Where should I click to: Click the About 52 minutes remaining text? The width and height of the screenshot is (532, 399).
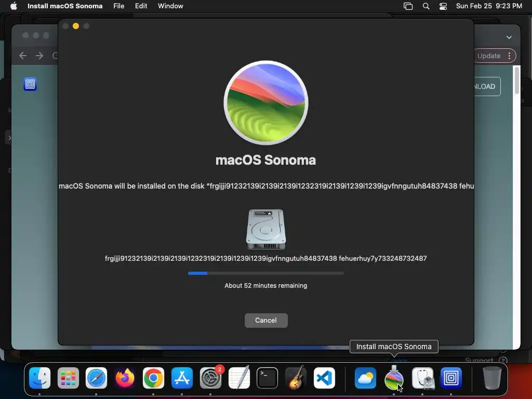click(x=265, y=286)
